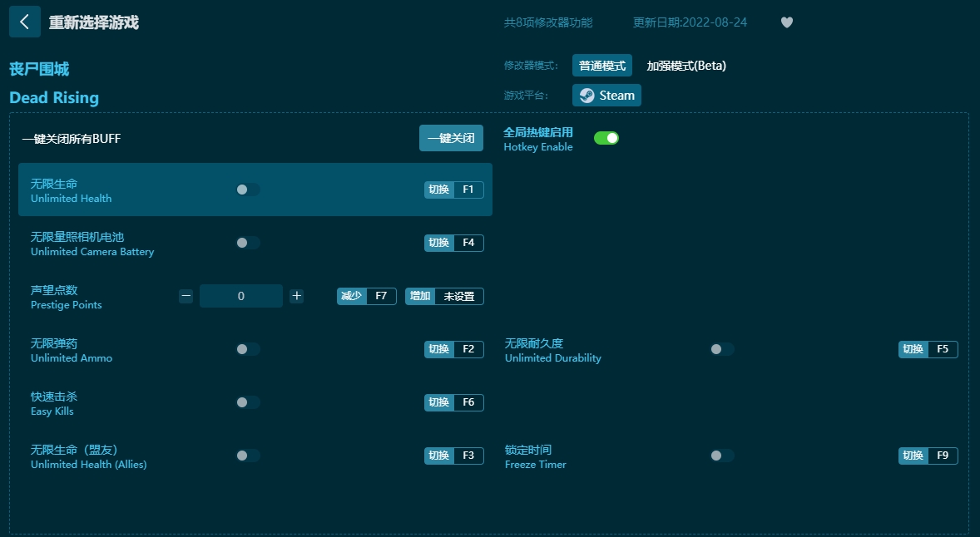Click the 一键关闭所有BUFF label

[x=72, y=139]
